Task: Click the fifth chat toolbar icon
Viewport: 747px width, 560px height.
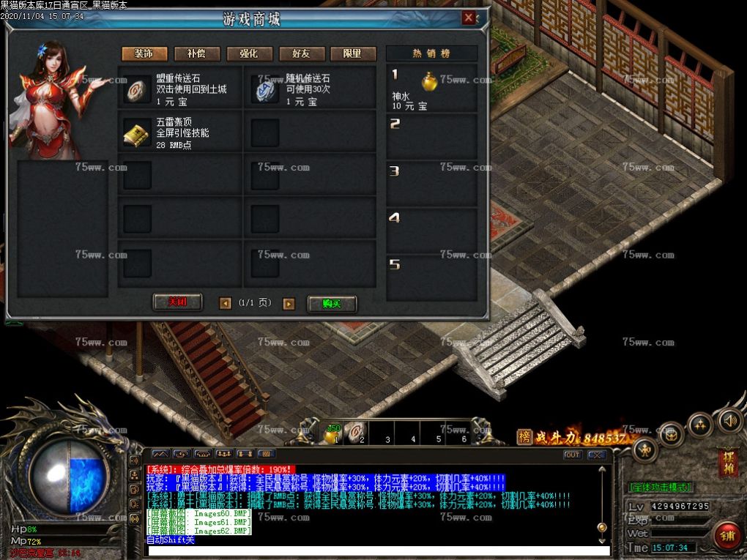Action: (245, 454)
